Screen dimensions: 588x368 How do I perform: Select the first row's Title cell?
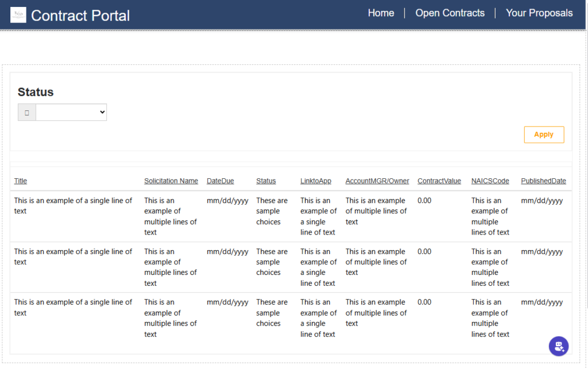click(73, 206)
